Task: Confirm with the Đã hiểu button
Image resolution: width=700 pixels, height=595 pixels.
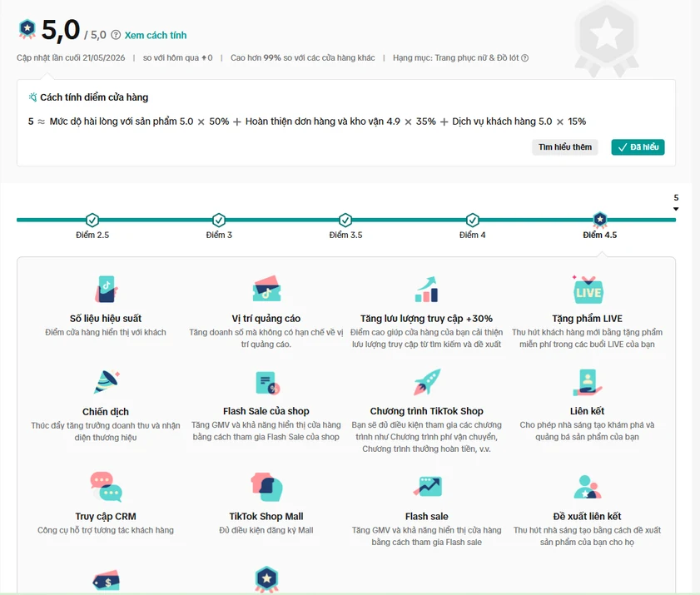Action: click(638, 147)
